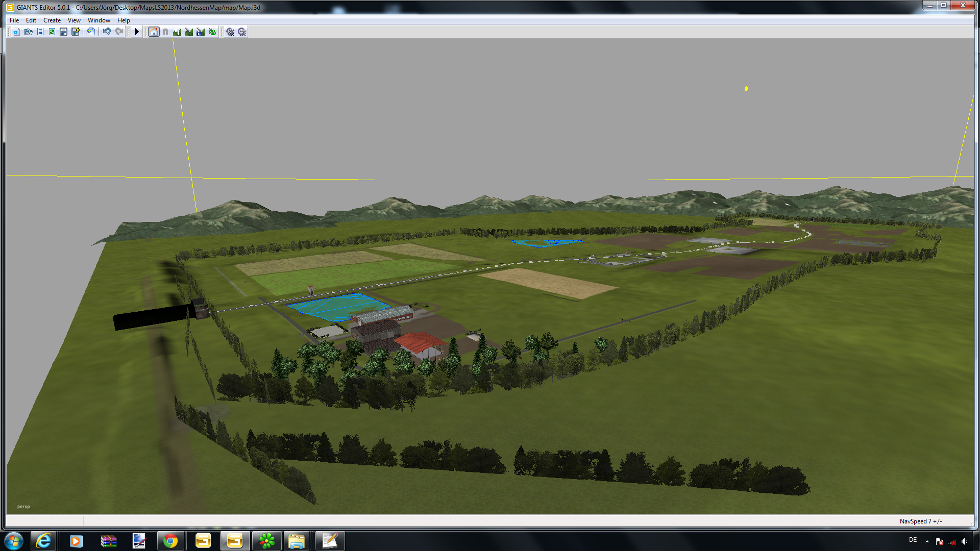Image resolution: width=980 pixels, height=551 pixels.
Task: Click the New scene toolbar icon
Action: coord(16,32)
